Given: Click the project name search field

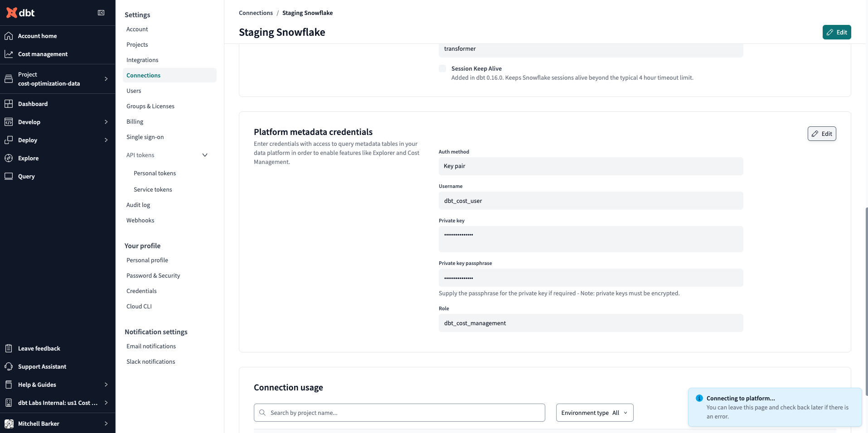Looking at the screenshot, I should point(399,413).
